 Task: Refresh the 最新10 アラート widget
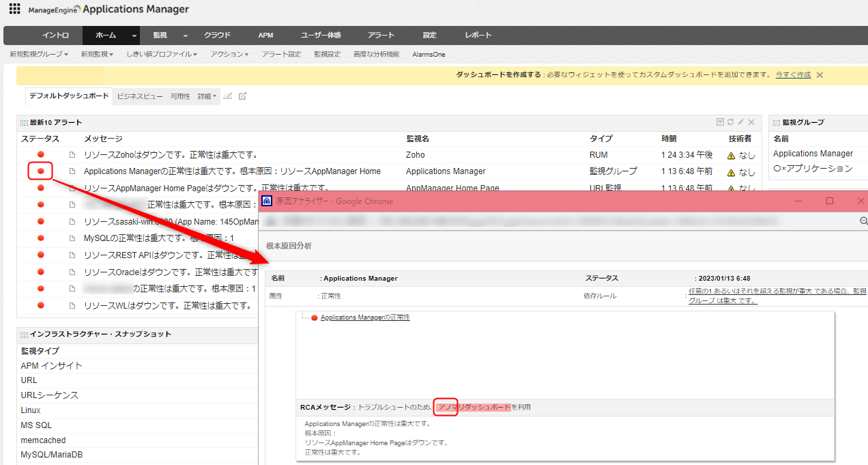click(x=730, y=122)
